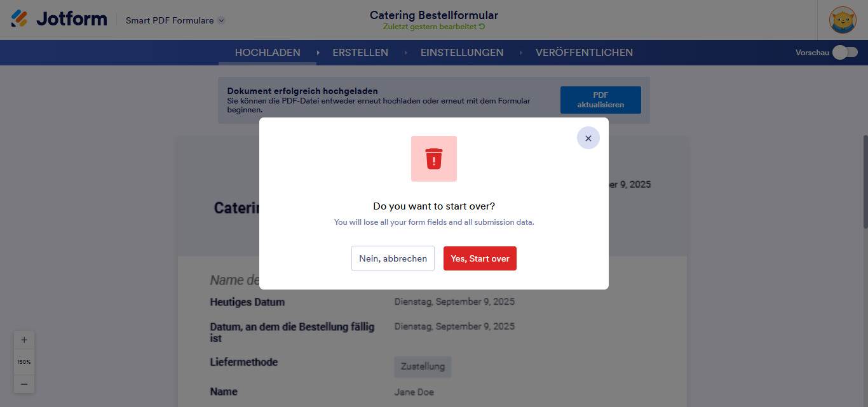Expand the Smart PDF Formulare dropdown
Image resolution: width=868 pixels, height=407 pixels.
221,20
